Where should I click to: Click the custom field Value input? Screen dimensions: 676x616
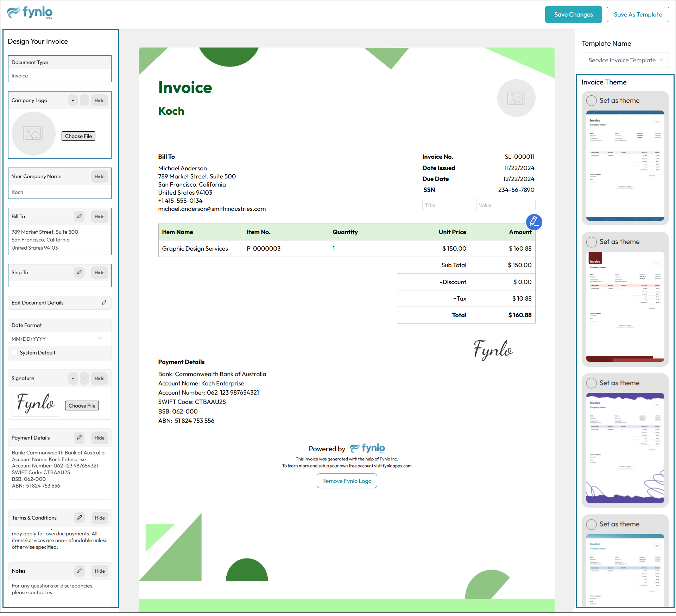506,205
